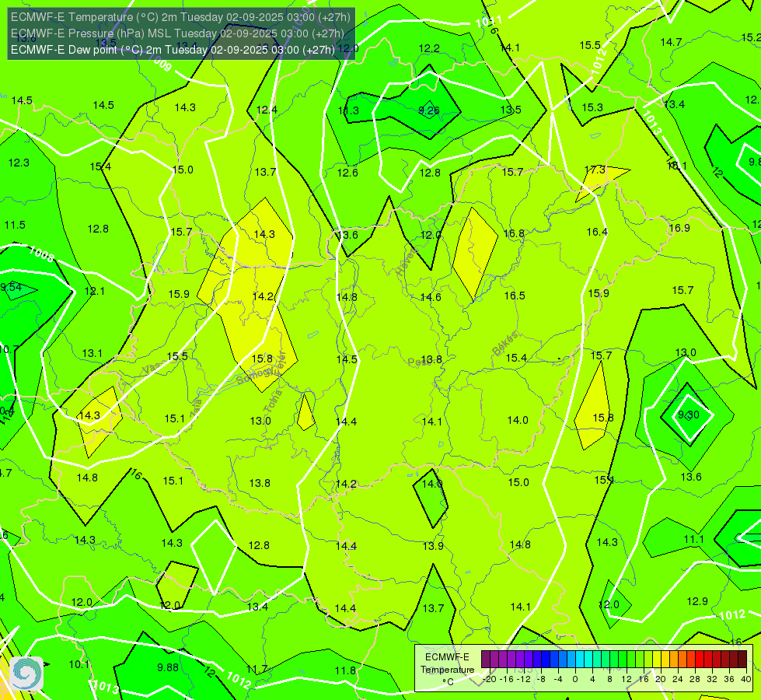This screenshot has height=700, width=761.
Task: Click the 16.4 temperature value
Action: tap(597, 233)
